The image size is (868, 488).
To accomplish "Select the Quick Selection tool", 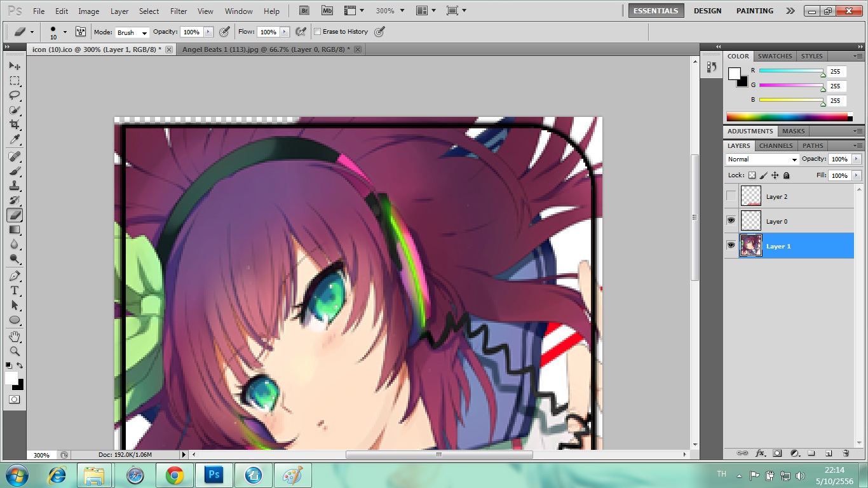I will tap(15, 110).
